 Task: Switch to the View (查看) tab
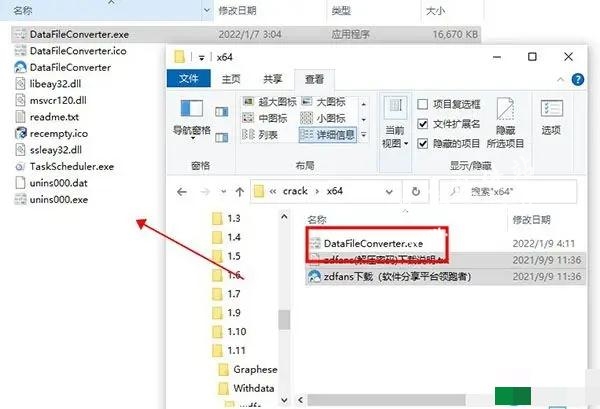pos(315,79)
